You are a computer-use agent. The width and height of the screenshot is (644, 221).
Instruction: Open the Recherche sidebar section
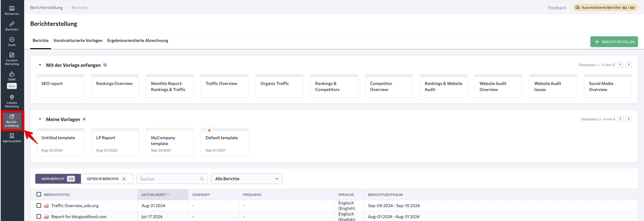point(12,10)
